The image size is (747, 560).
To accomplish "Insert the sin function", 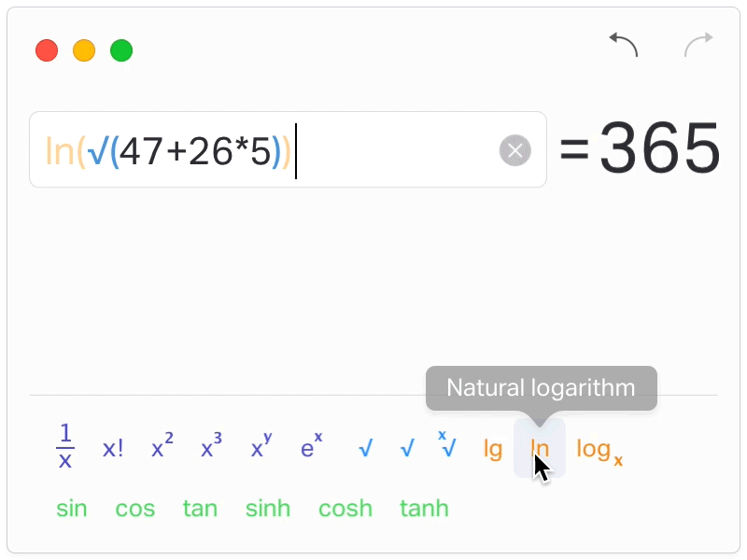I will [x=72, y=509].
